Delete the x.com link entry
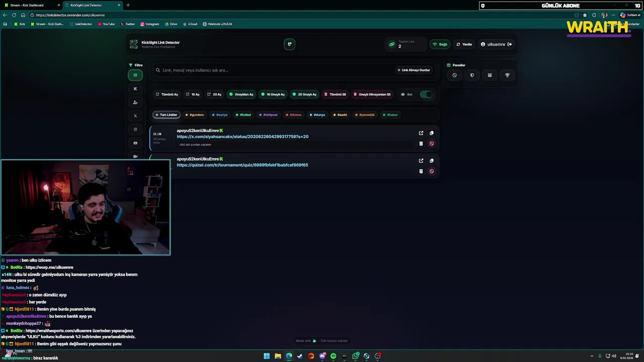The height and width of the screenshot is (362, 644). click(x=421, y=143)
